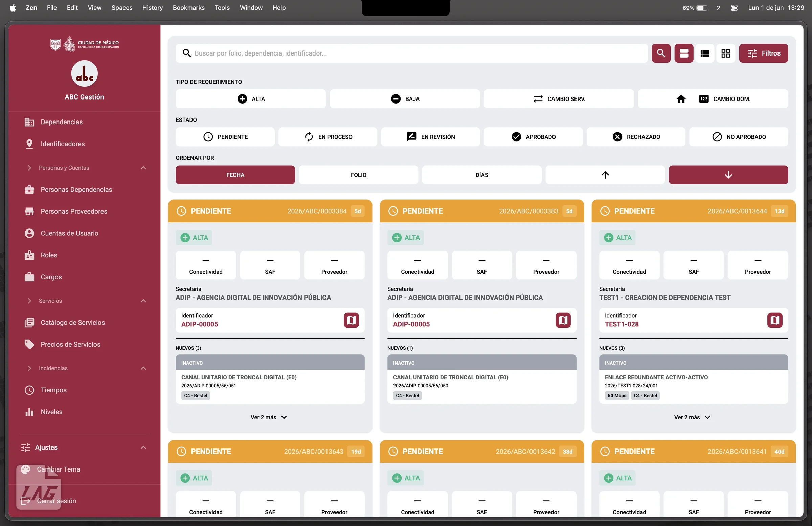Open the Spaces menu

coord(122,8)
